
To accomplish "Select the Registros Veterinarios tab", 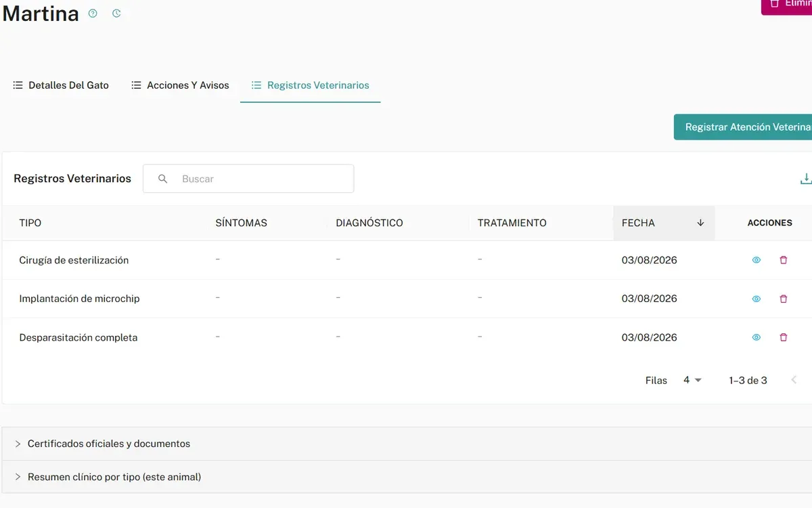I will coord(311,85).
